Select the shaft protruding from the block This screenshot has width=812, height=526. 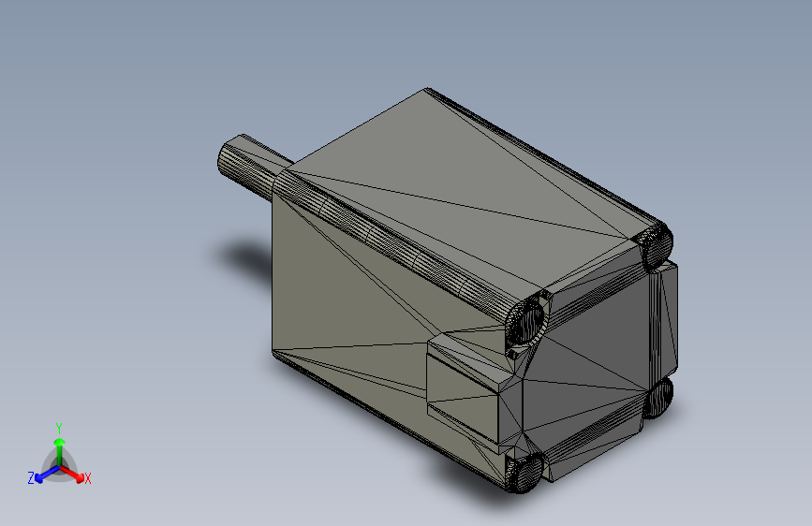point(253,167)
